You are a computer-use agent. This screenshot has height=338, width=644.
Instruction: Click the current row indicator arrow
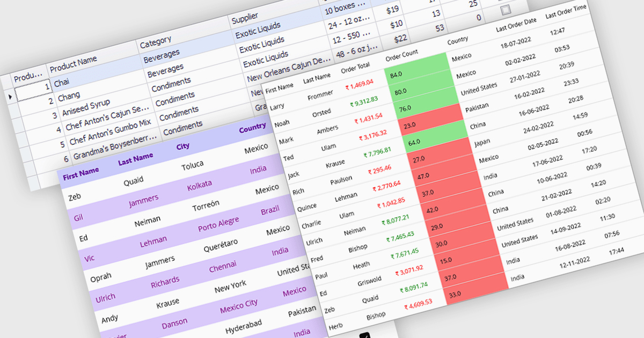click(10, 97)
